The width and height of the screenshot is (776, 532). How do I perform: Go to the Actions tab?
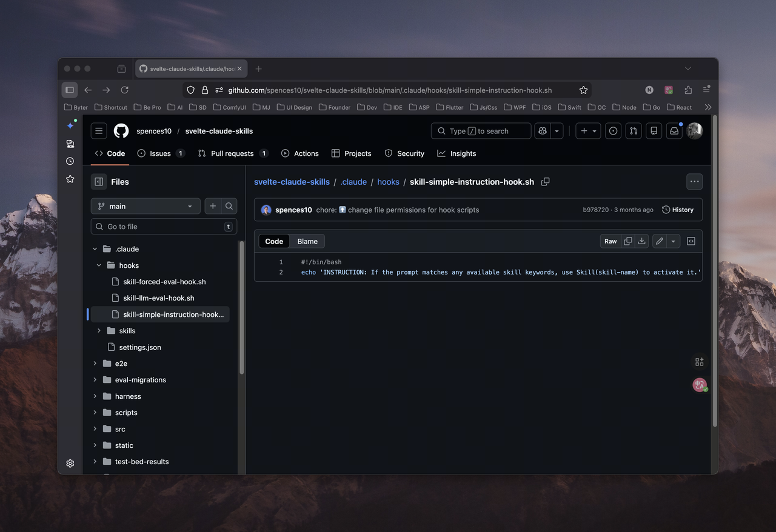[x=300, y=154]
